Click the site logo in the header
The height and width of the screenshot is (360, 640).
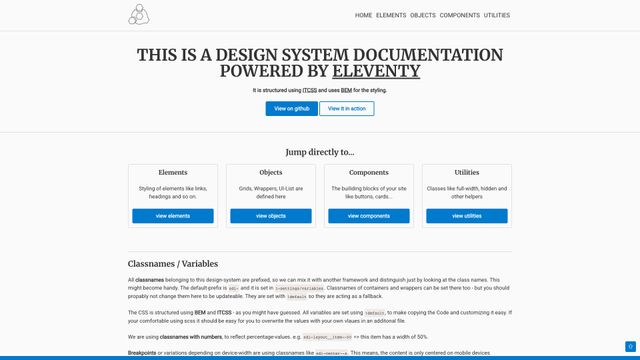139,15
